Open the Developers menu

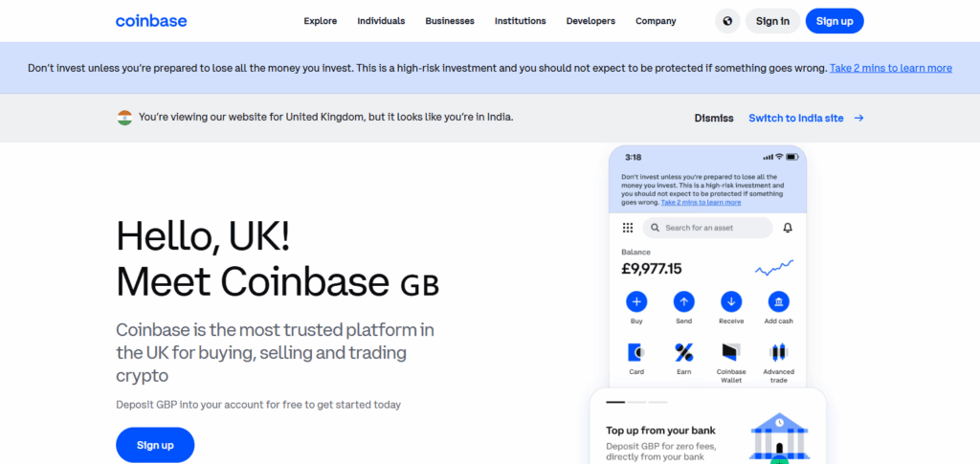click(590, 21)
